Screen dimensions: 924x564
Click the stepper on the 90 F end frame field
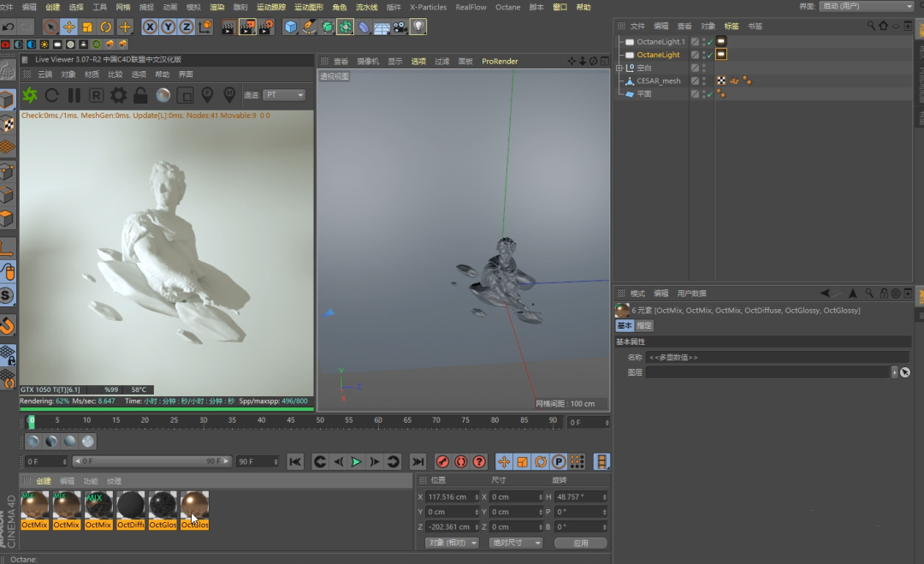275,461
